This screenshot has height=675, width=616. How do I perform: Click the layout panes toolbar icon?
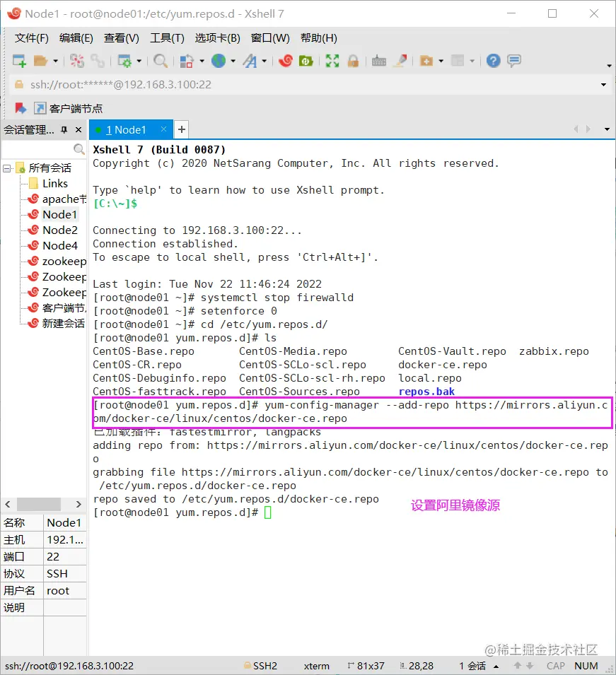(458, 61)
